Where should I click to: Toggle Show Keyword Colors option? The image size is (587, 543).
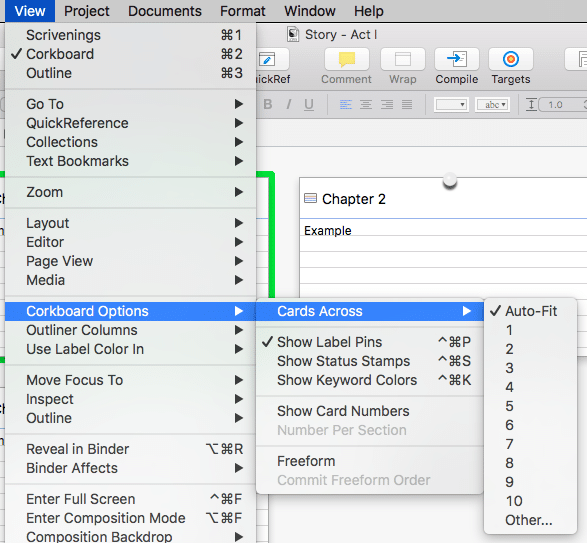[x=370, y=380]
